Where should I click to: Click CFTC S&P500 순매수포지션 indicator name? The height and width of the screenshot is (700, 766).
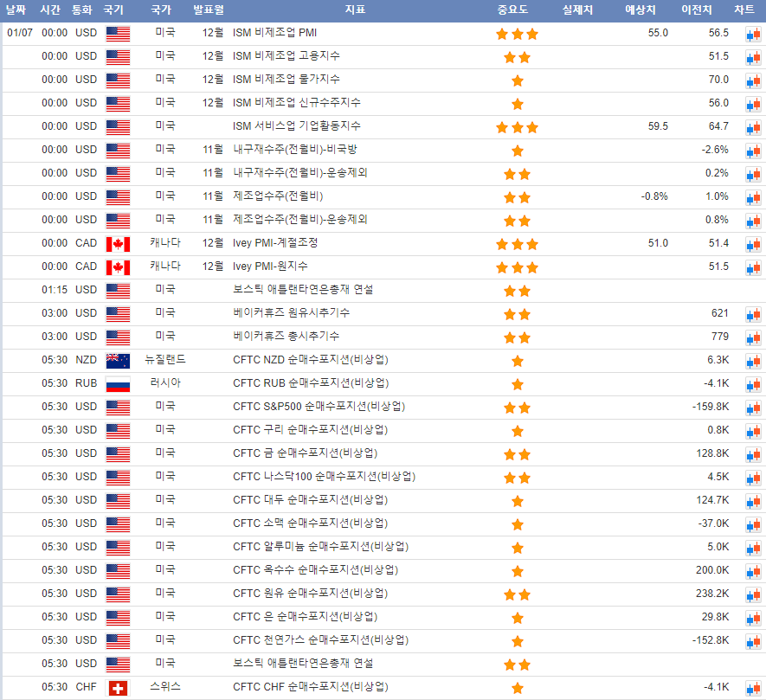click(319, 407)
